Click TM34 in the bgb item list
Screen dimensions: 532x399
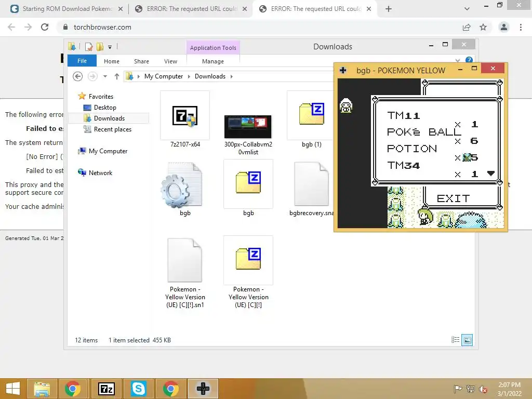coord(403,165)
